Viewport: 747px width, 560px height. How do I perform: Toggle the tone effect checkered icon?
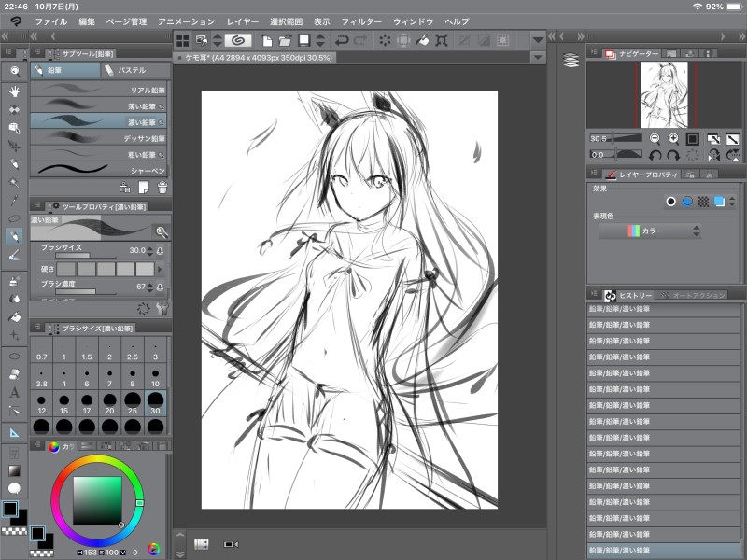click(x=703, y=202)
